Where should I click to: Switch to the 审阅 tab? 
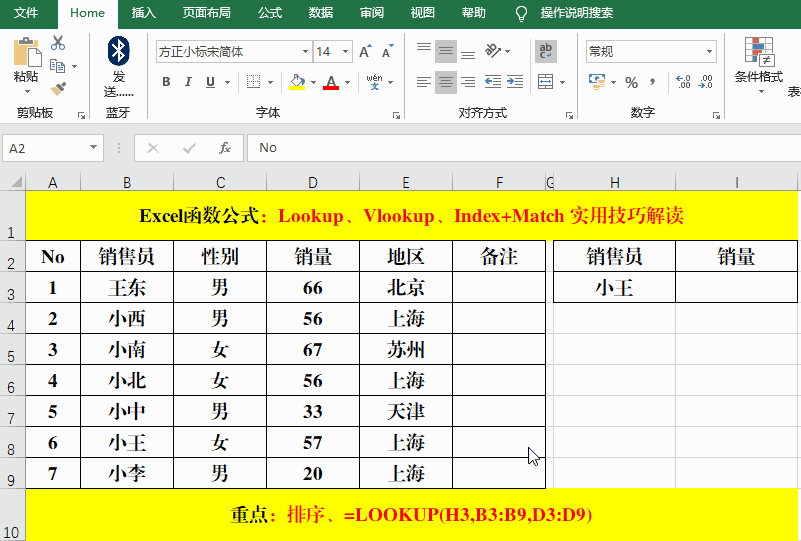[372, 13]
